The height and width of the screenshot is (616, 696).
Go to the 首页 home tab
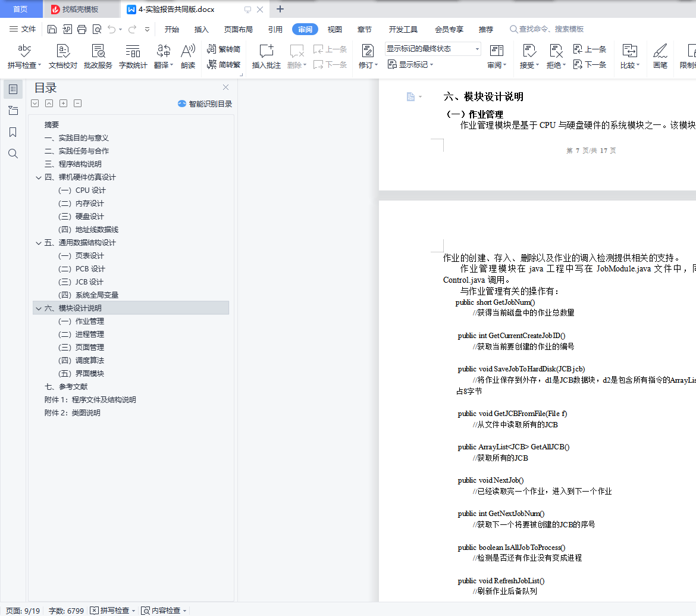click(20, 9)
